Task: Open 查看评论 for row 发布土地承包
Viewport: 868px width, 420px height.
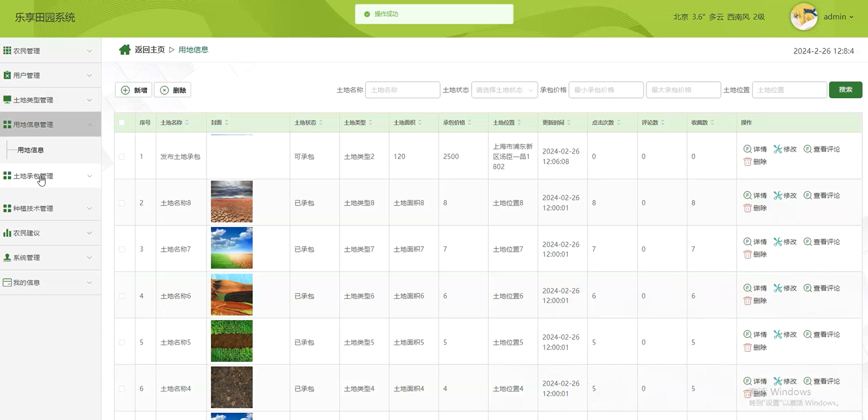Action: pyautogui.click(x=822, y=149)
